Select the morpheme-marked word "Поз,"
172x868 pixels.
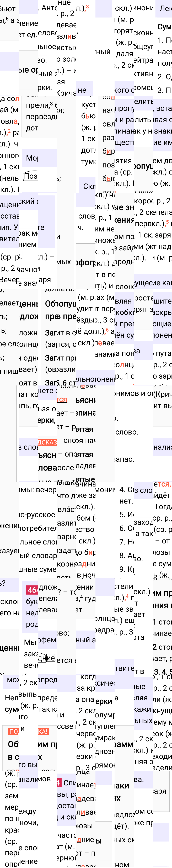click(x=31, y=176)
